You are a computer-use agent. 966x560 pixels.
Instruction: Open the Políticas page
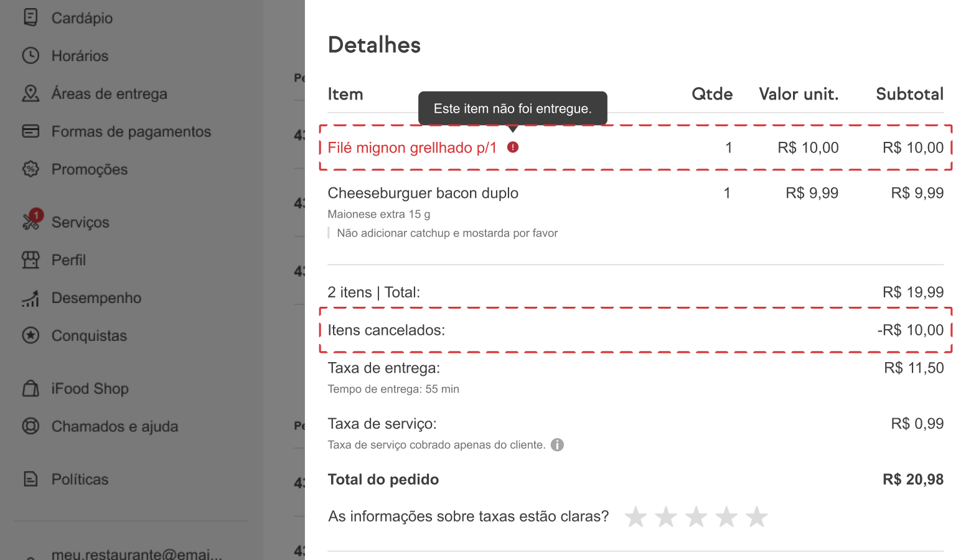[x=80, y=479]
